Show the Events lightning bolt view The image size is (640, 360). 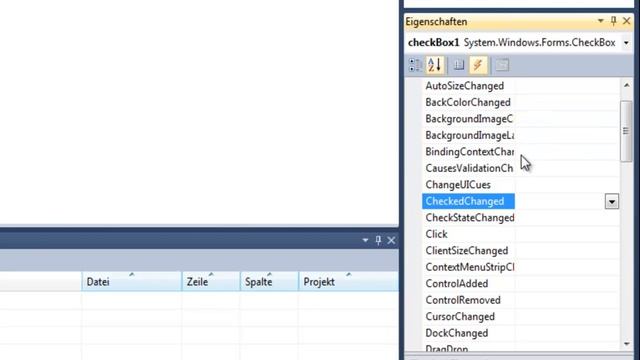pyautogui.click(x=478, y=65)
